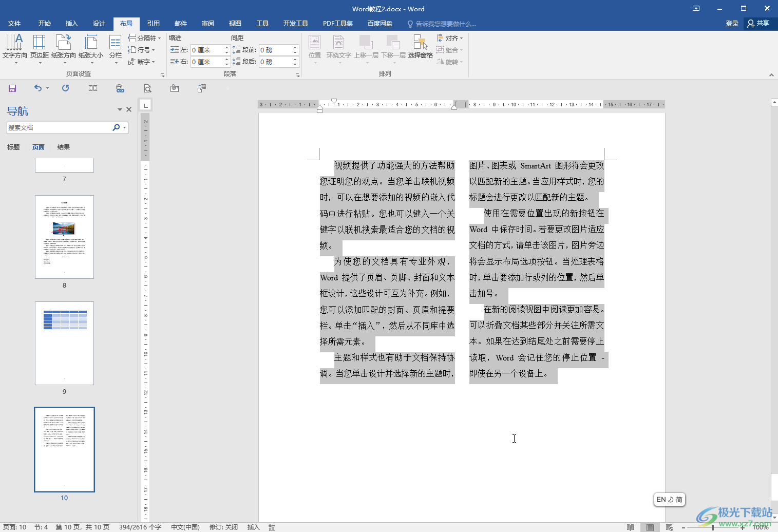Click the left indent input field

point(207,50)
